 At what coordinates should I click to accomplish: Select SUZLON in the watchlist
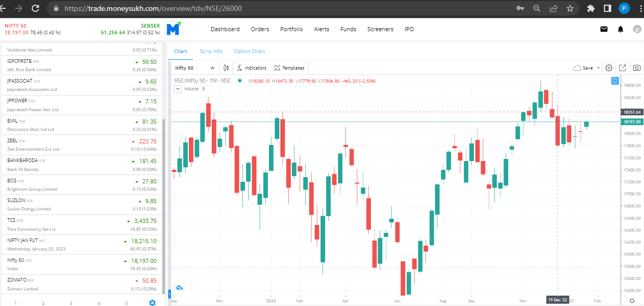[82, 205]
